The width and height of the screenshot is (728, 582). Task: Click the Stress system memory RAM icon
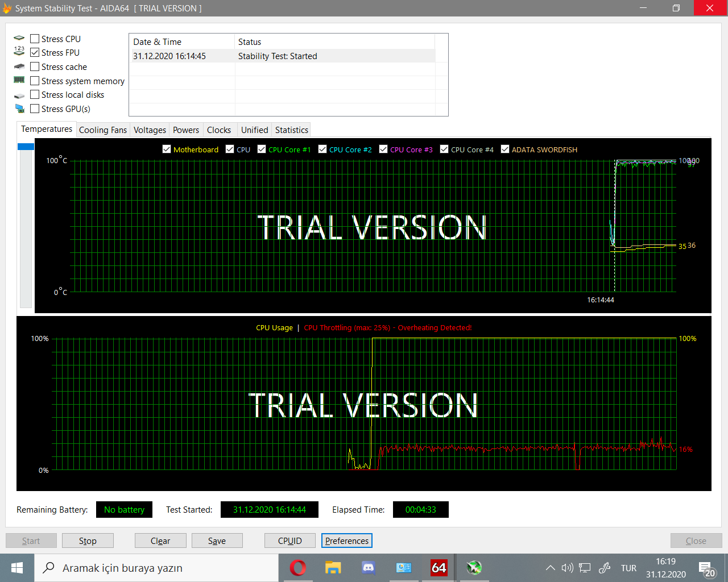click(x=19, y=80)
